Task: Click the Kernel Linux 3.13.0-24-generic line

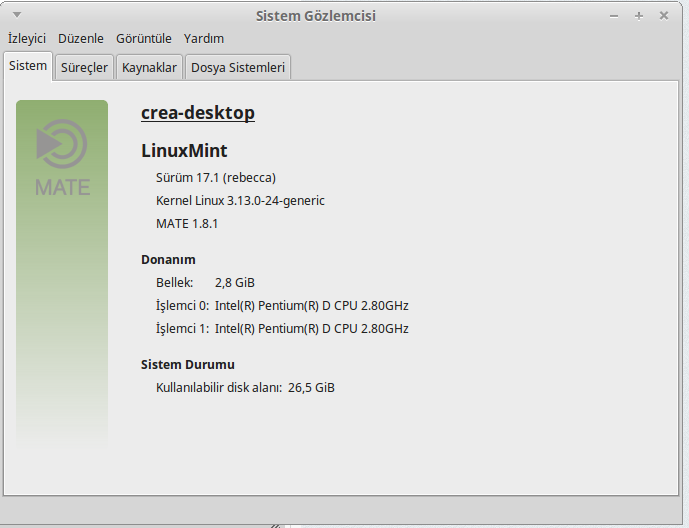Action: (x=240, y=201)
